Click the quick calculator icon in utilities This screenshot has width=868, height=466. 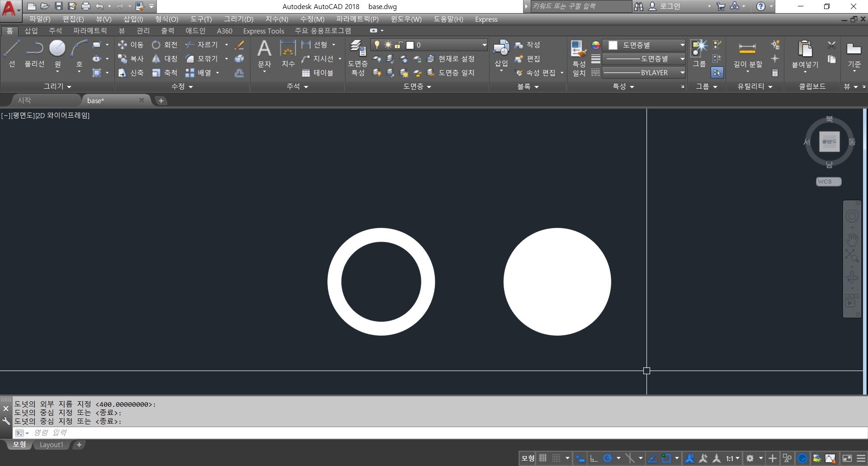point(775,73)
